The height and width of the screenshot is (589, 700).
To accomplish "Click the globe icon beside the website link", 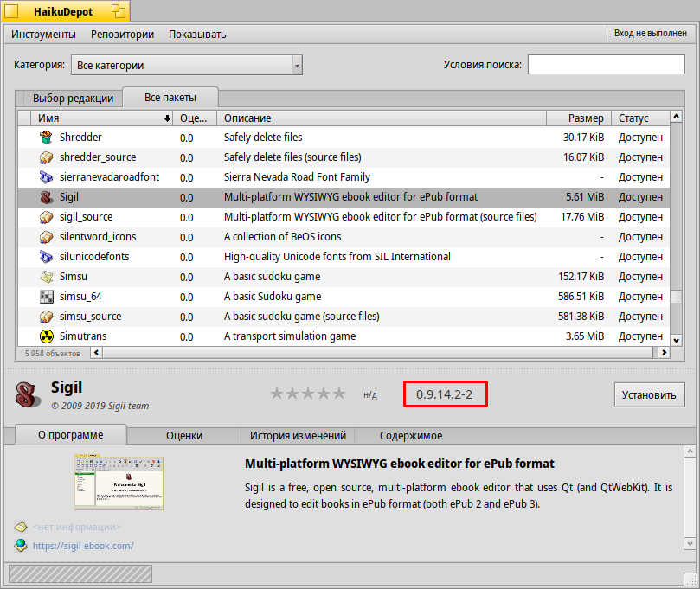I will coord(21,545).
